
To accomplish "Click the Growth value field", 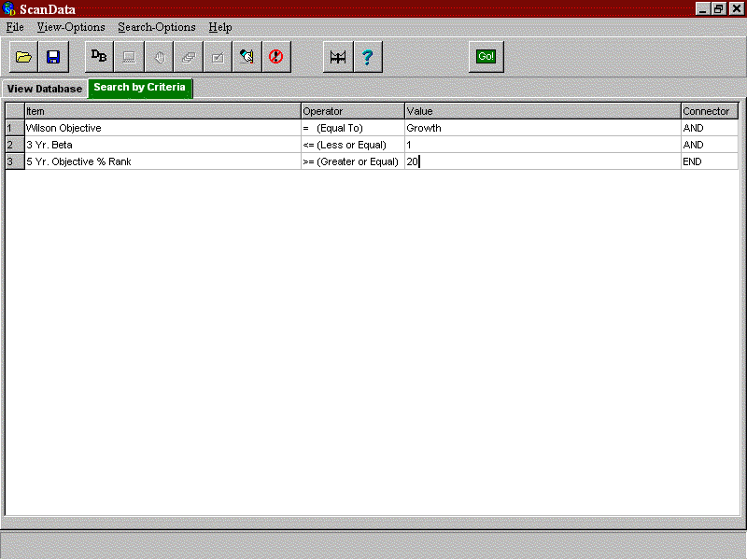I will click(x=542, y=128).
